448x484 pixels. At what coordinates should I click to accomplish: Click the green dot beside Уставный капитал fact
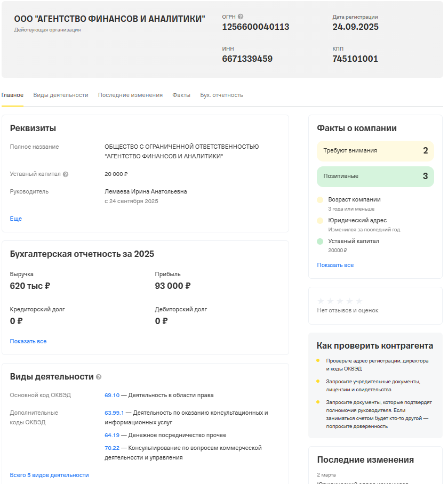320,241
